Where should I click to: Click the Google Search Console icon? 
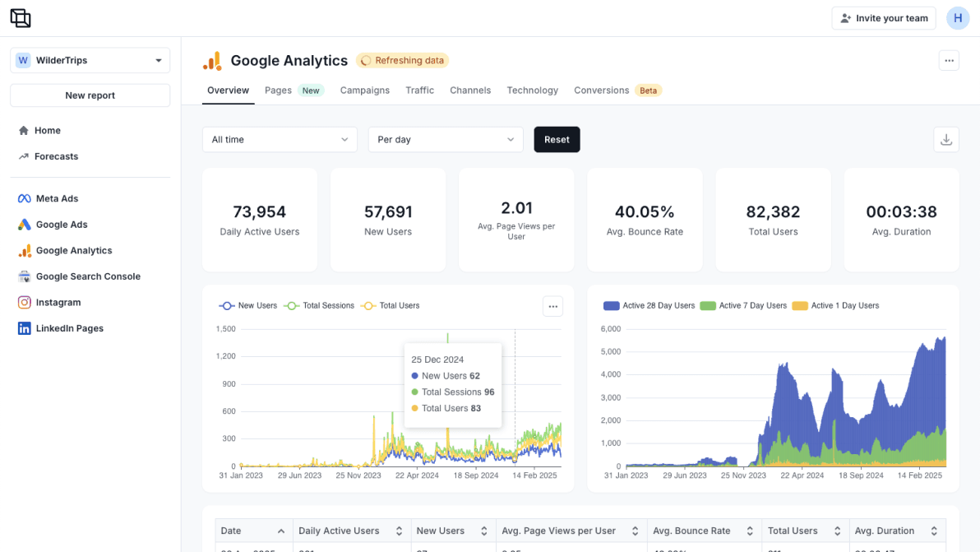tap(24, 276)
